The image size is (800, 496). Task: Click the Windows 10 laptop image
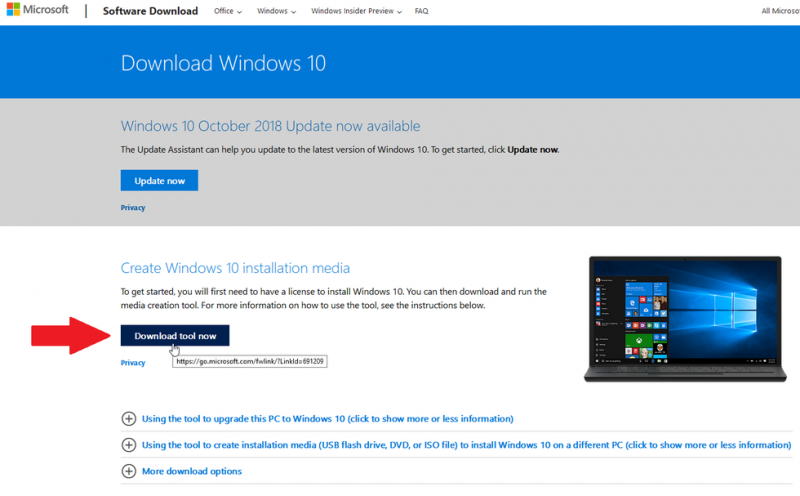(685, 319)
